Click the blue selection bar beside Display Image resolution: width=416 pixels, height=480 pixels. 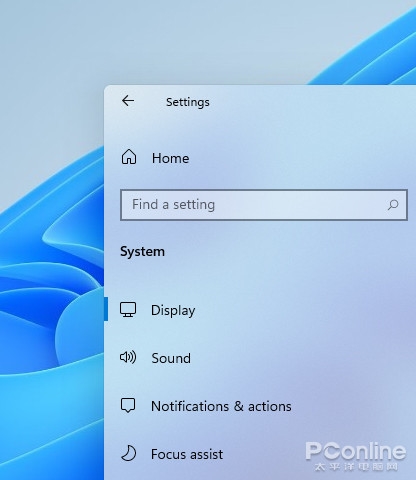[106, 309]
